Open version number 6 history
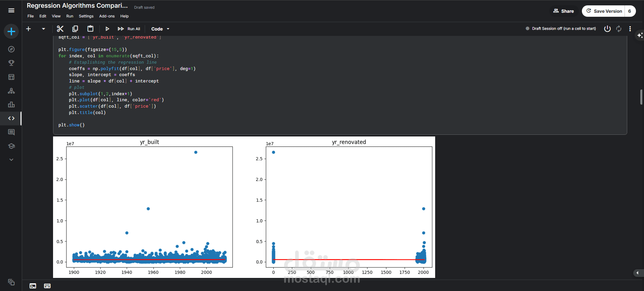The image size is (644, 291). (x=630, y=11)
